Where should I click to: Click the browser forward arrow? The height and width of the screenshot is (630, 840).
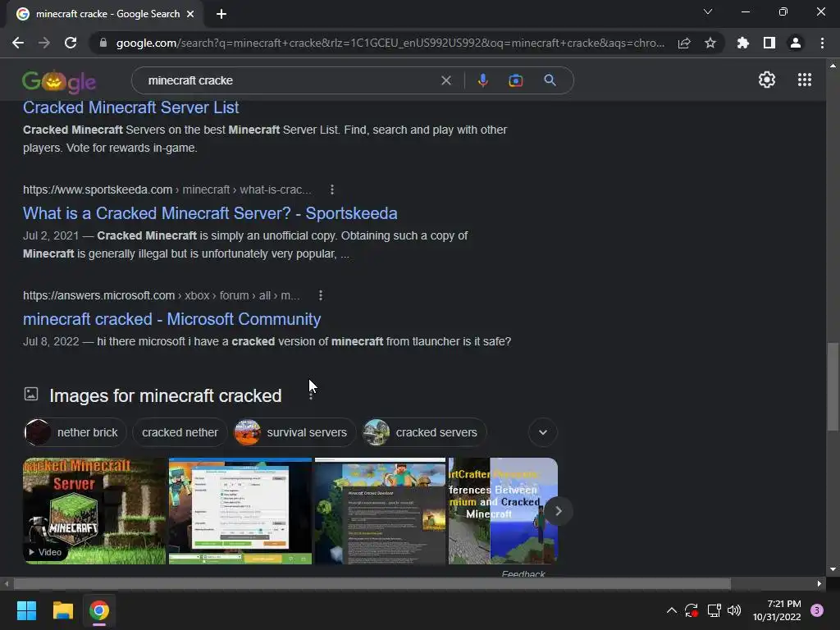click(44, 43)
